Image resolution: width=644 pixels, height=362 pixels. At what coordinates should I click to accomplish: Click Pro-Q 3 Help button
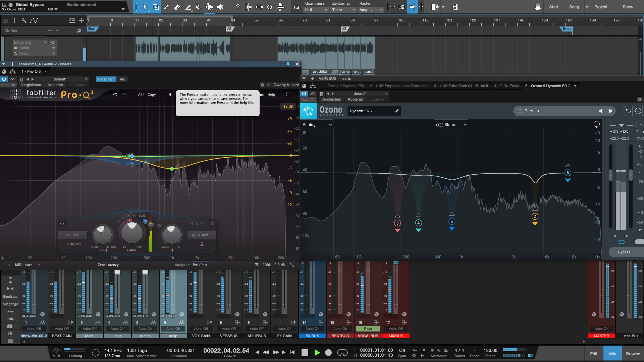point(271,95)
